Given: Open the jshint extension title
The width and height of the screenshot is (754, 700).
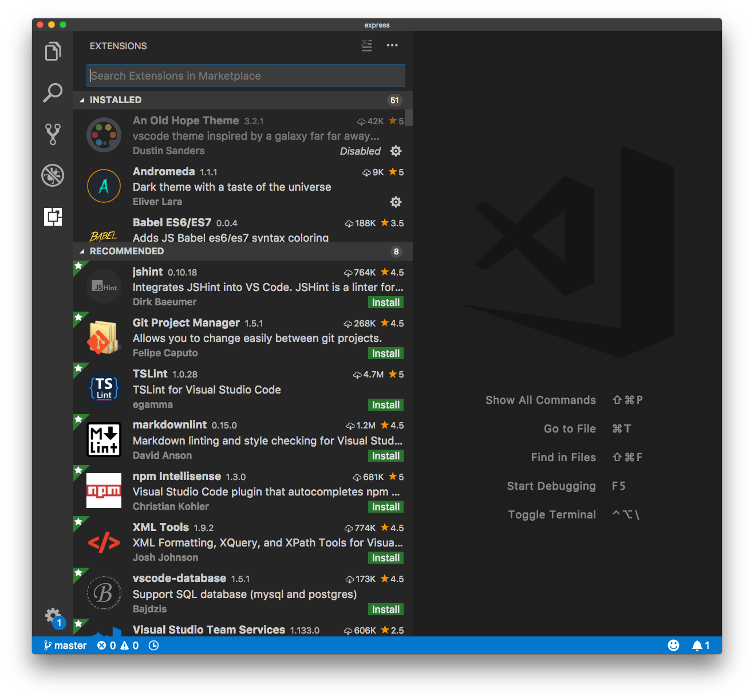Looking at the screenshot, I should (x=148, y=272).
